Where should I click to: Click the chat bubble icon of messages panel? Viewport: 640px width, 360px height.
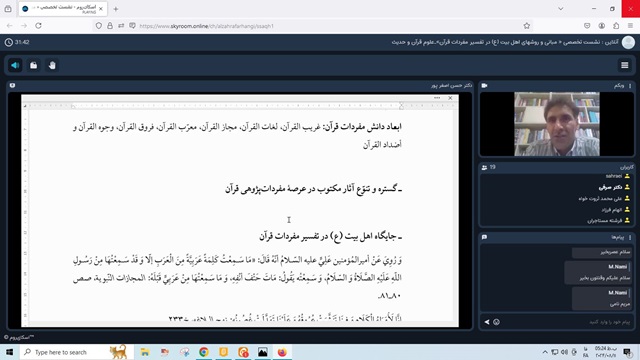pos(484,237)
